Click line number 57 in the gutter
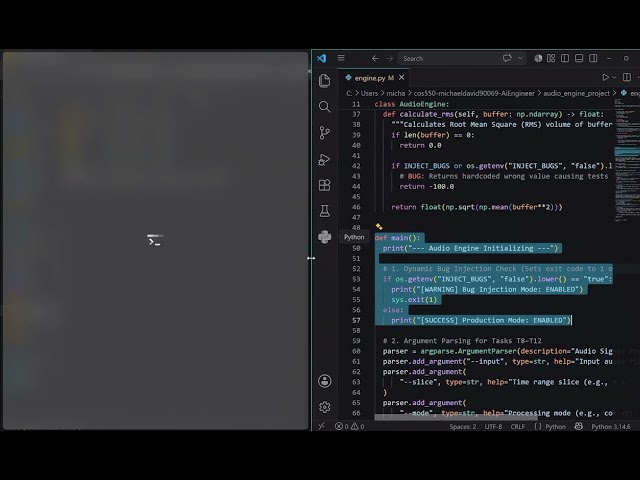Viewport: 640px width, 480px height. tap(356, 320)
